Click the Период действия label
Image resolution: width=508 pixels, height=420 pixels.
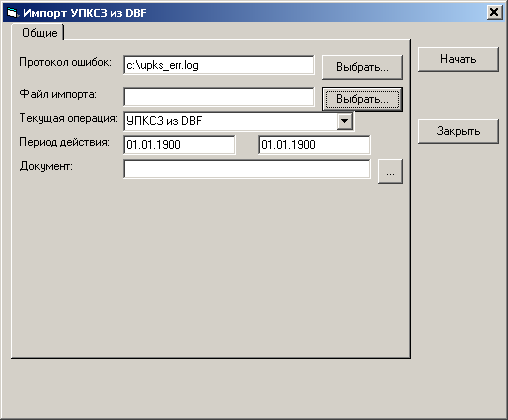(64, 142)
